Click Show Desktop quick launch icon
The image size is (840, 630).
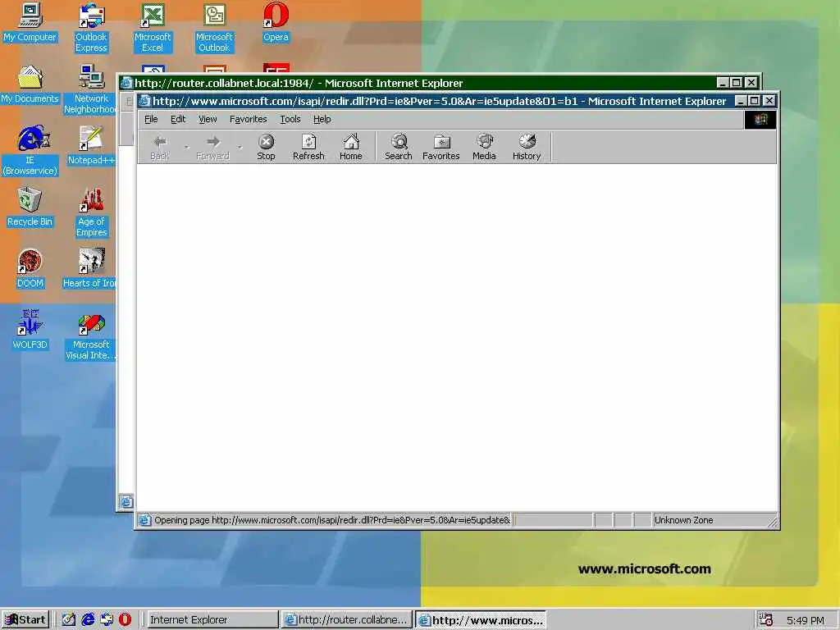click(x=69, y=620)
